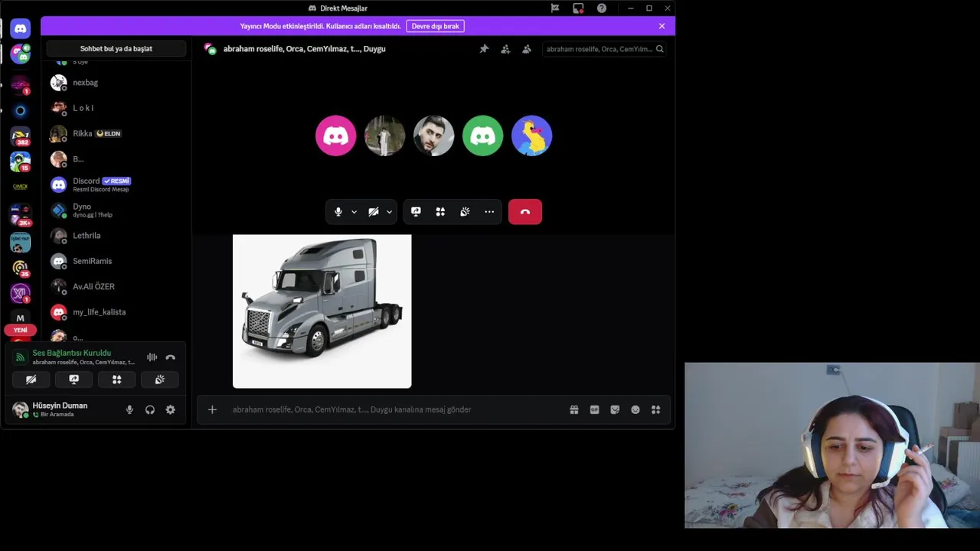This screenshot has width=980, height=551.
Task: Show the member list icon in header
Action: [527, 49]
